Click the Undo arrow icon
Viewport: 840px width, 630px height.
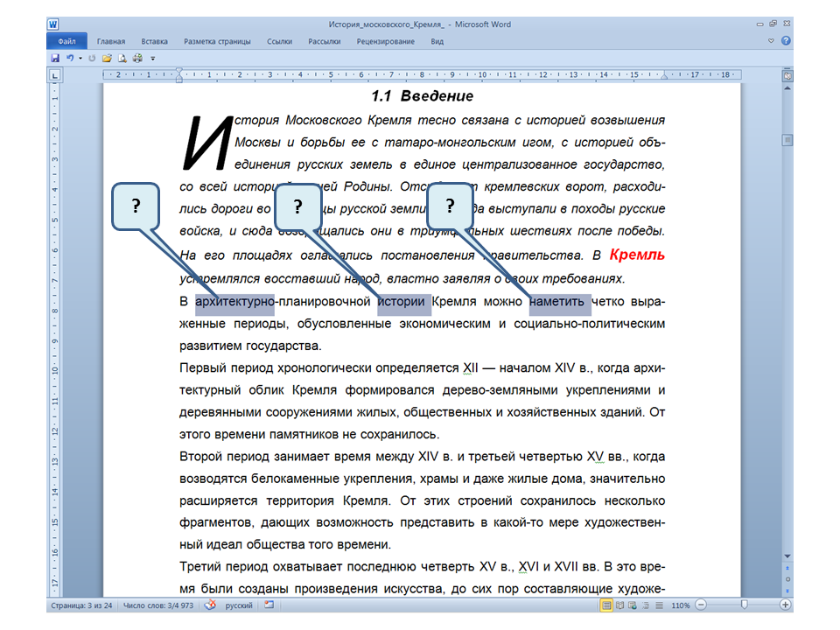click(x=70, y=58)
